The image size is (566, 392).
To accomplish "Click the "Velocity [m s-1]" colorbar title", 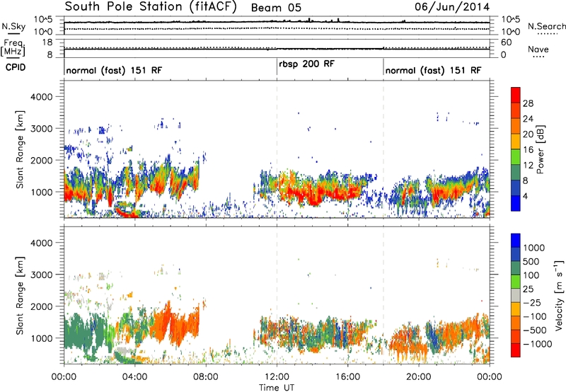I will coord(559,295).
